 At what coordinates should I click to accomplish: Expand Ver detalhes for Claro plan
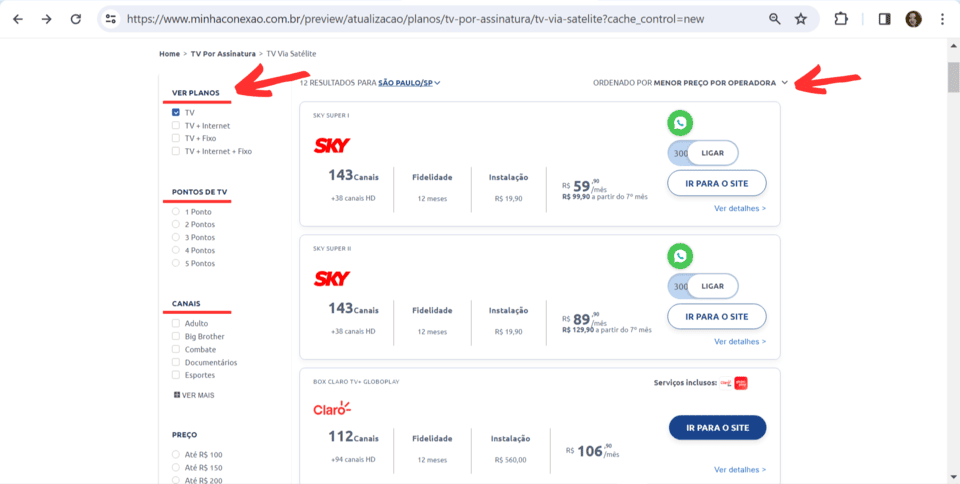pyautogui.click(x=740, y=470)
